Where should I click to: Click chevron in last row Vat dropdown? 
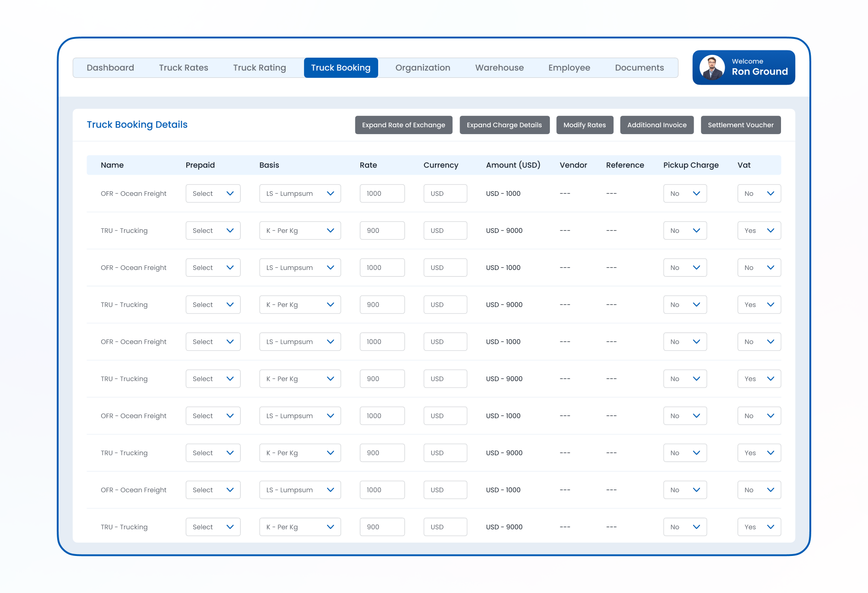(770, 527)
